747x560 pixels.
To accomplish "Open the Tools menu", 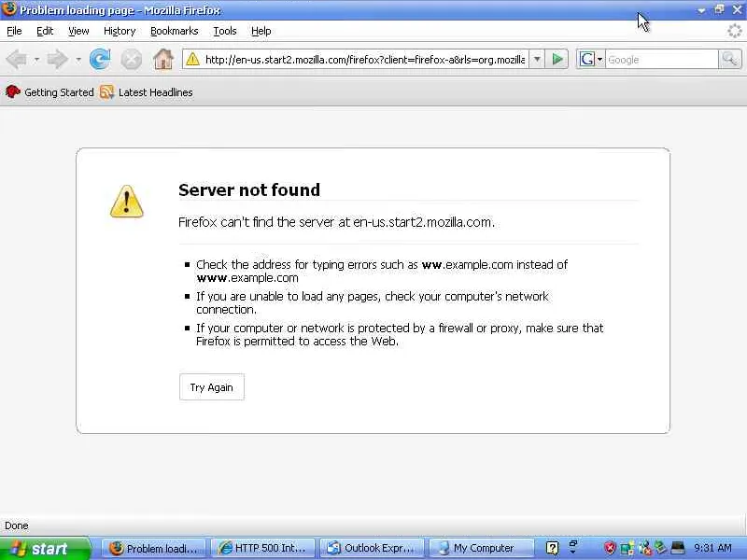I will pos(225,31).
